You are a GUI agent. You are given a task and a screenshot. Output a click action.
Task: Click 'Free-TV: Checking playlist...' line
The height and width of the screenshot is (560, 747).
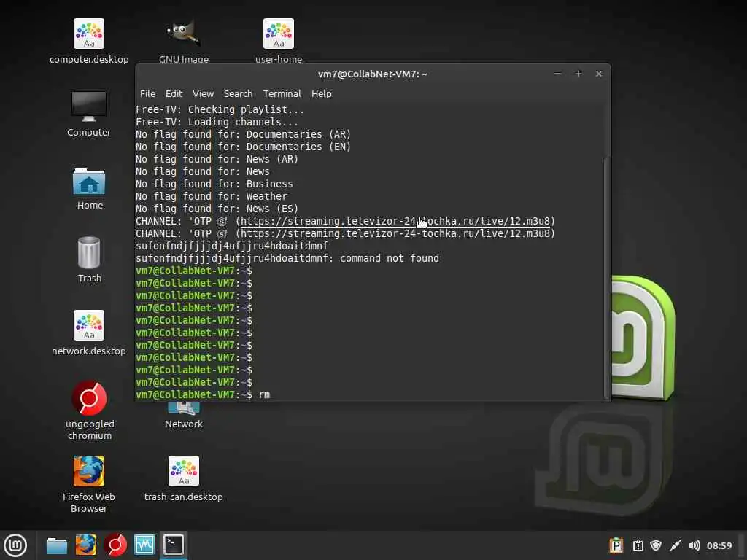(x=220, y=109)
